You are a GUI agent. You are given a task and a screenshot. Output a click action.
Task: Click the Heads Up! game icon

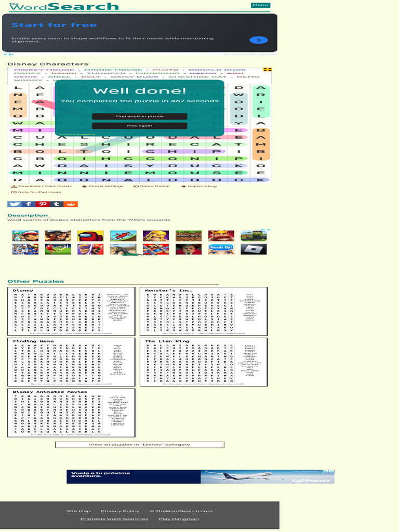tap(221, 249)
